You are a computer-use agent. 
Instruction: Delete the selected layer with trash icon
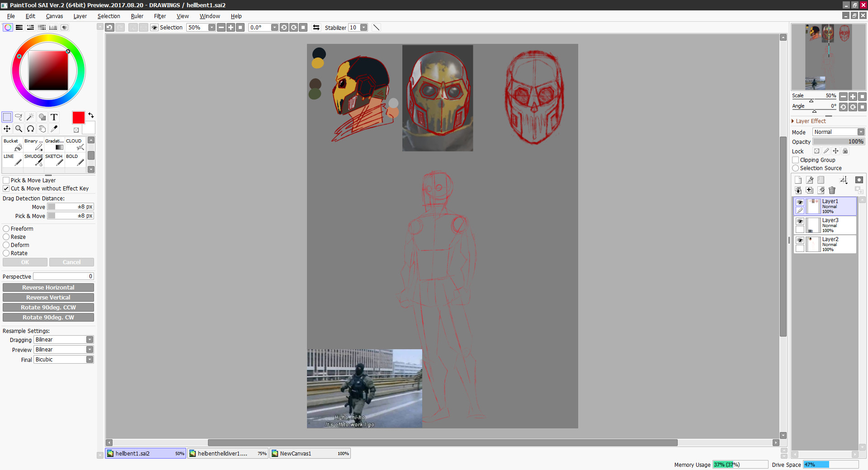click(x=832, y=190)
